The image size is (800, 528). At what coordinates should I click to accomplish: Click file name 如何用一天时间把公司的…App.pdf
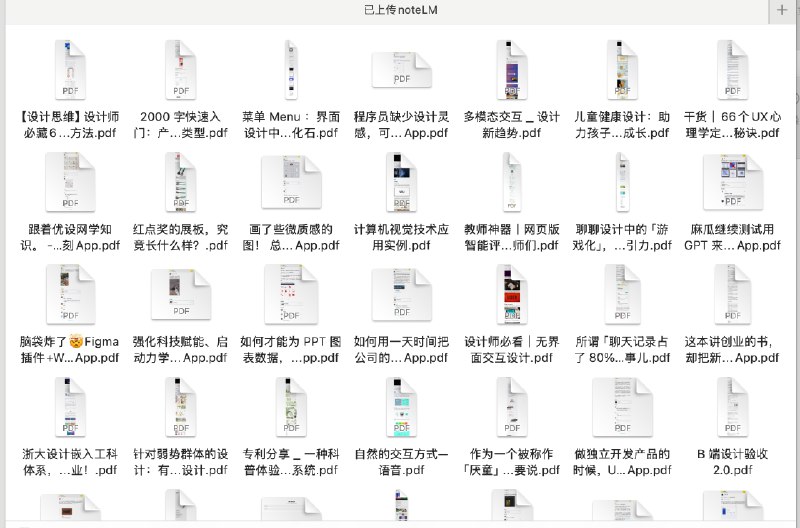[402, 349]
